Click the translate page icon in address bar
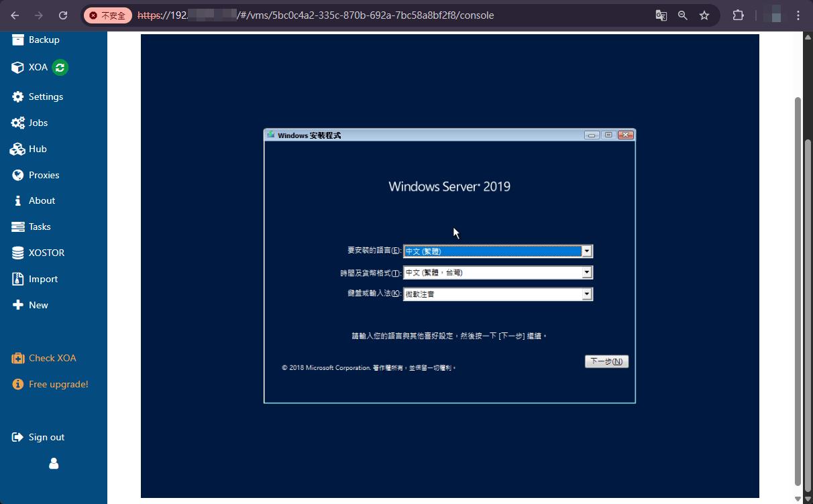Screen dimensions: 813x504 [x=661, y=15]
